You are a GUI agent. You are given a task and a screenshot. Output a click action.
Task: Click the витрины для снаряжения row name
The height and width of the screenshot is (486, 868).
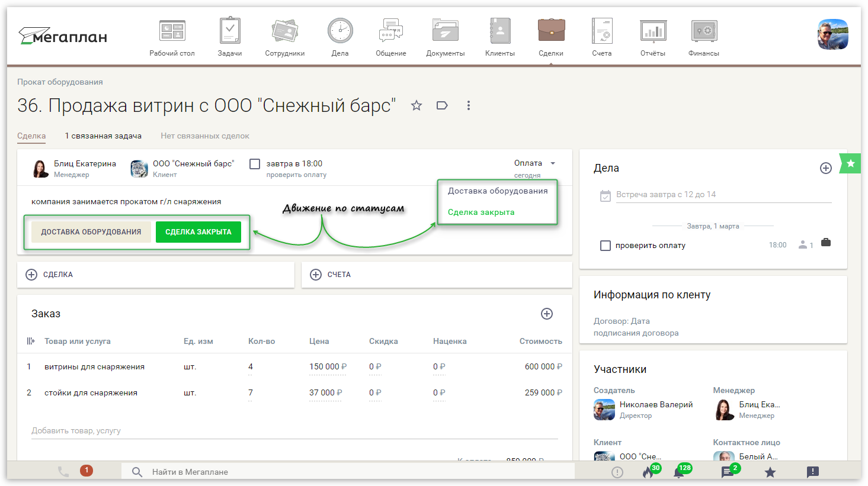[94, 366]
